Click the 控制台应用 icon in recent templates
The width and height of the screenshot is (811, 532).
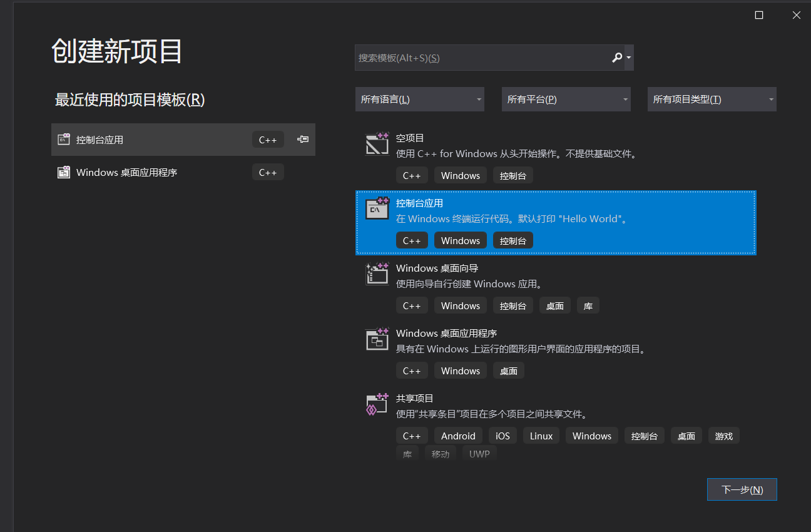click(x=64, y=139)
